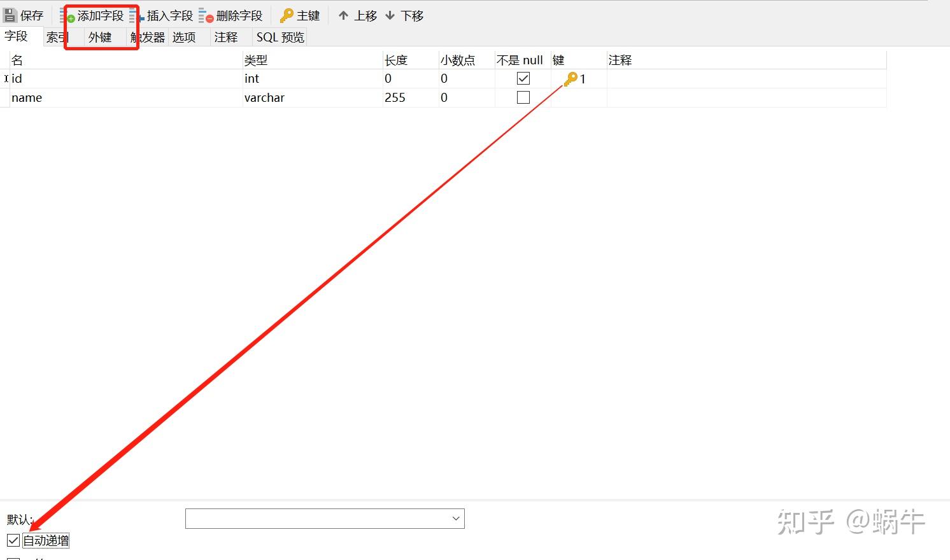Click 上移 toolbar button text
950x560 pixels.
365,16
